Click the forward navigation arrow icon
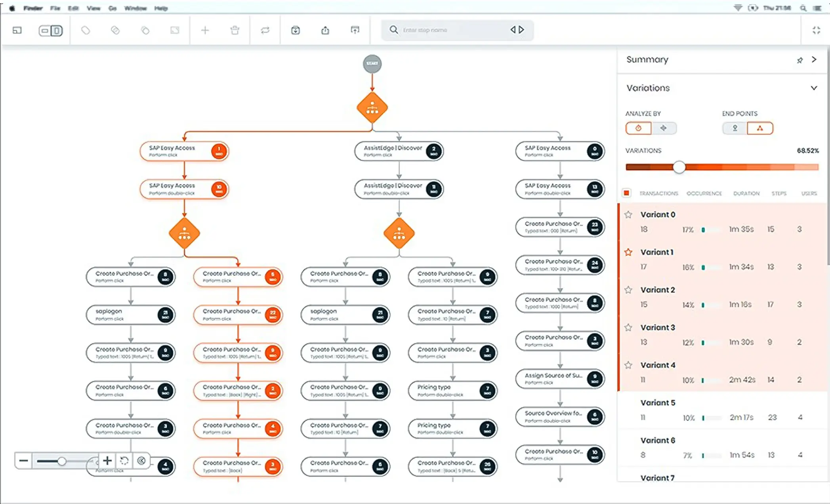The width and height of the screenshot is (830, 504). tap(521, 30)
